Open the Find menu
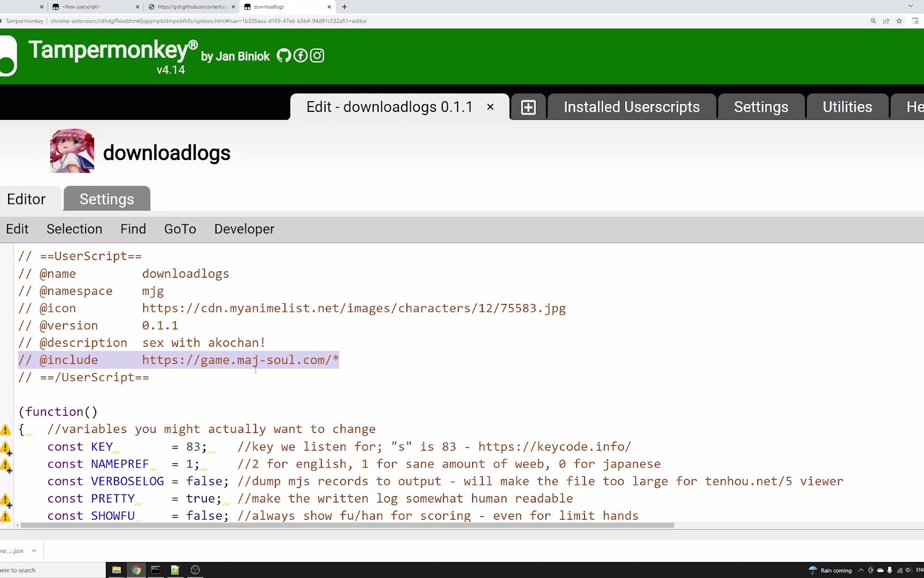Screen dimensions: 924x578 (133, 229)
